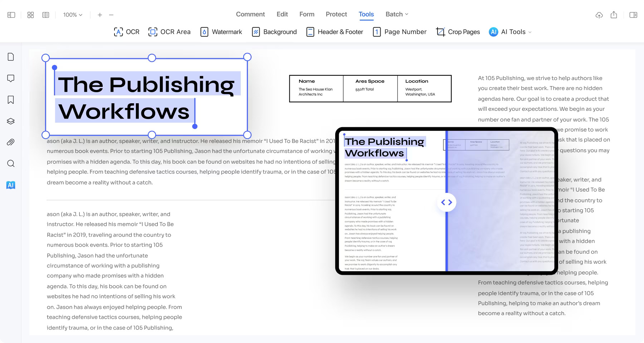Open the bookmarks sidebar icon

point(11,100)
